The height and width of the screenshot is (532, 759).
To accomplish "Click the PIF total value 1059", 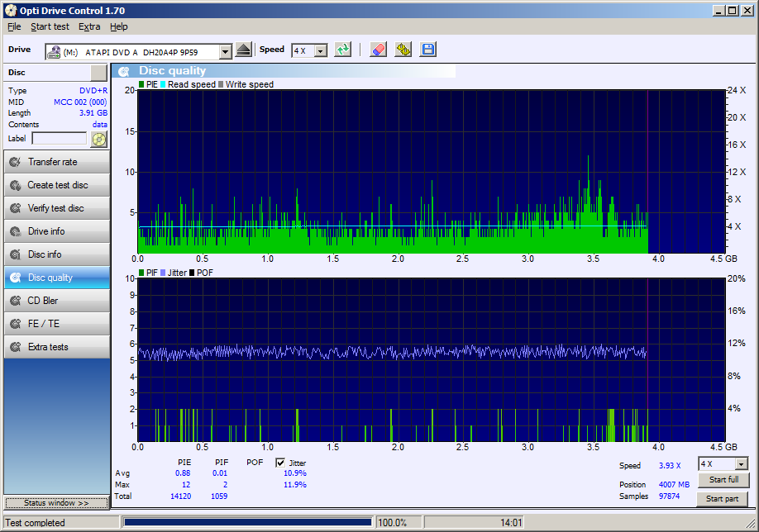I will (219, 496).
